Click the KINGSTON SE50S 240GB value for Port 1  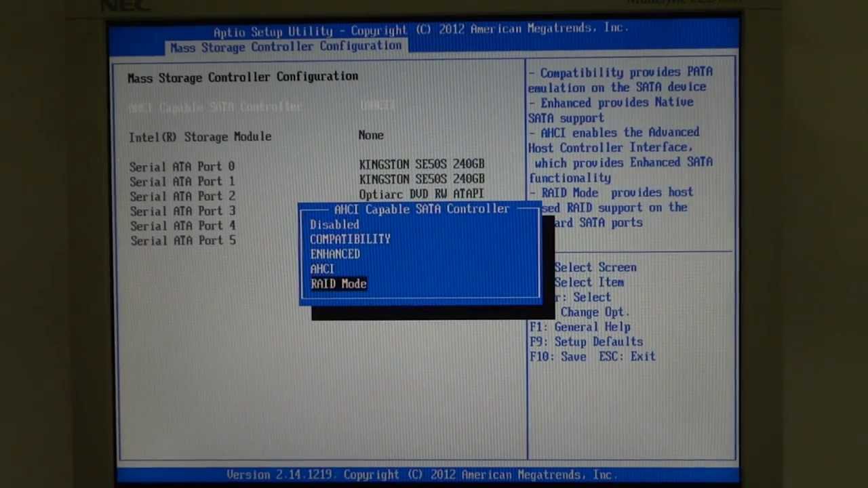pos(422,179)
